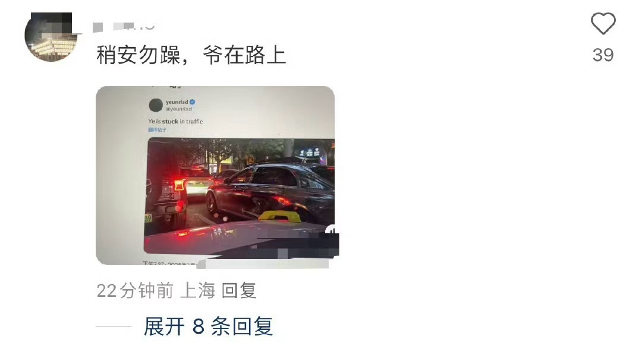Click the "Ye is stuck in traffic" text
Viewport: 642px width, 364px height.
[175, 122]
